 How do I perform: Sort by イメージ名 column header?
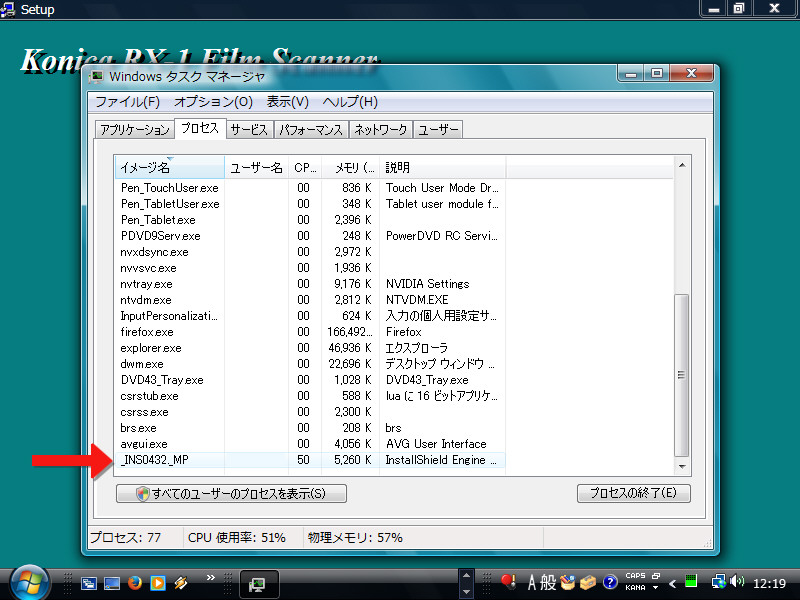pyautogui.click(x=169, y=167)
